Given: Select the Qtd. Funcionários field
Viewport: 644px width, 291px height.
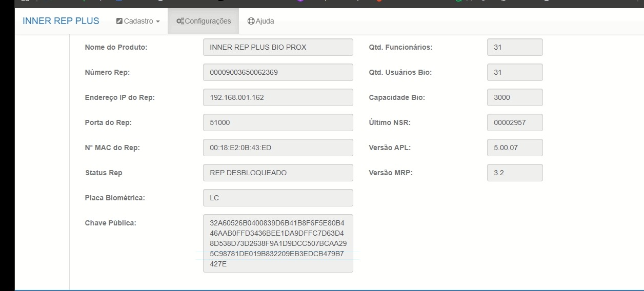Looking at the screenshot, I should pos(514,47).
